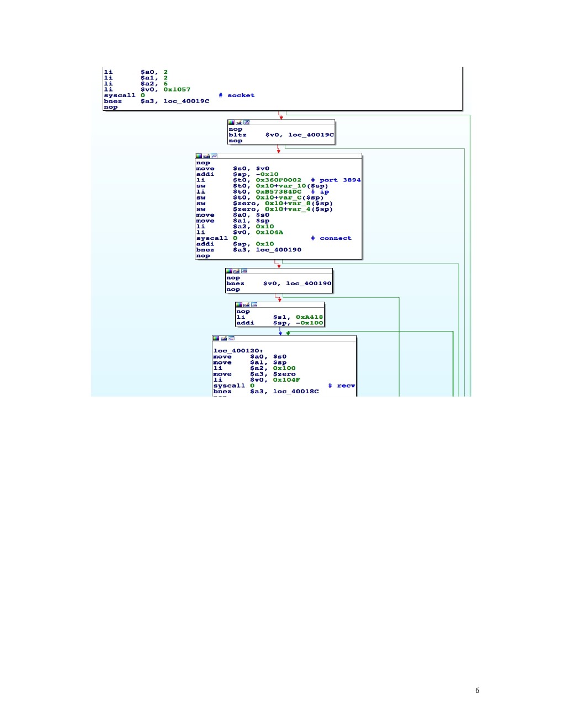Select the 0x1057 syscall number value
563x728 pixels.
(x=177, y=89)
